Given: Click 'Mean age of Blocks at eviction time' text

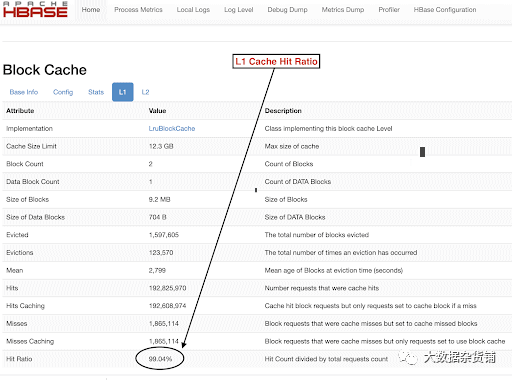Looking at the screenshot, I should coord(334,270).
